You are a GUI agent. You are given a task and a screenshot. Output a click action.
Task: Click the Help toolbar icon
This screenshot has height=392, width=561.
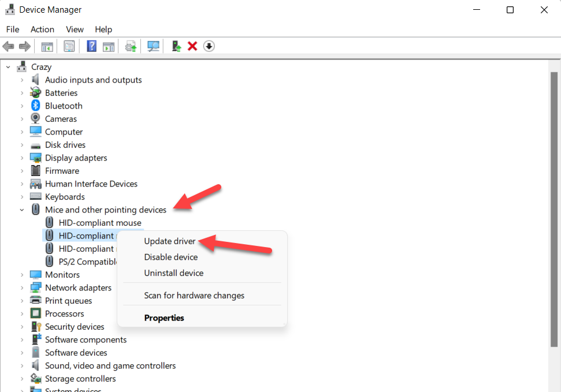91,46
